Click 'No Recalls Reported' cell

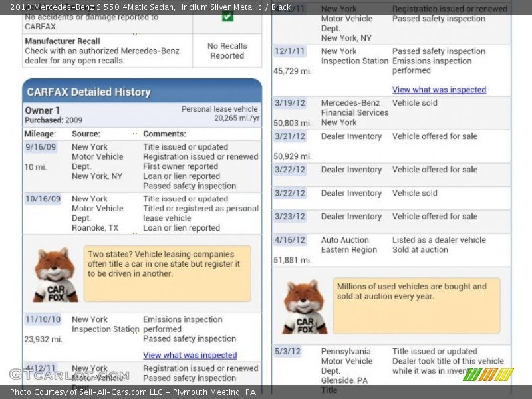coord(227,51)
